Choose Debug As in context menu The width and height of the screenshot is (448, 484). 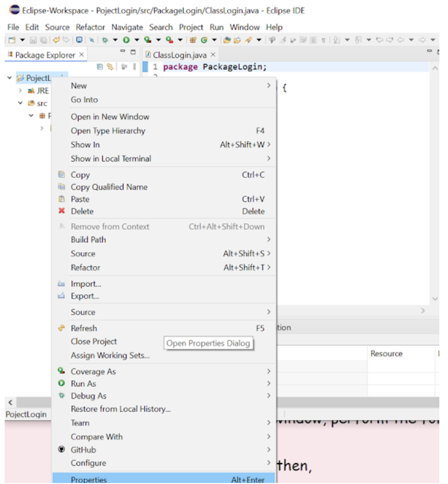tap(164, 396)
